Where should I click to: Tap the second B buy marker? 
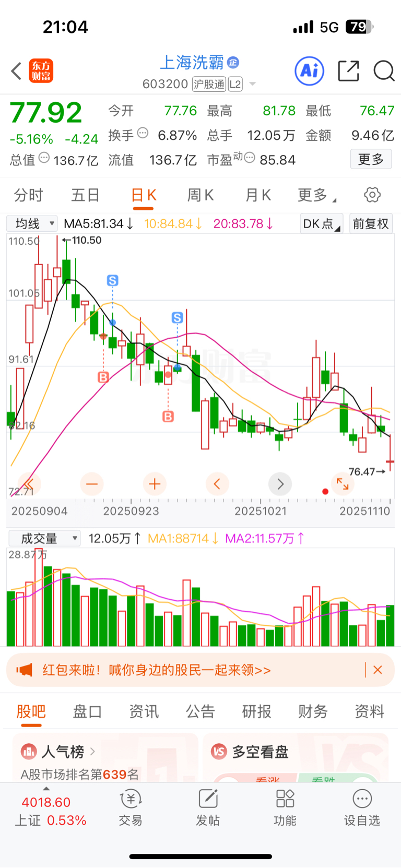tap(168, 417)
